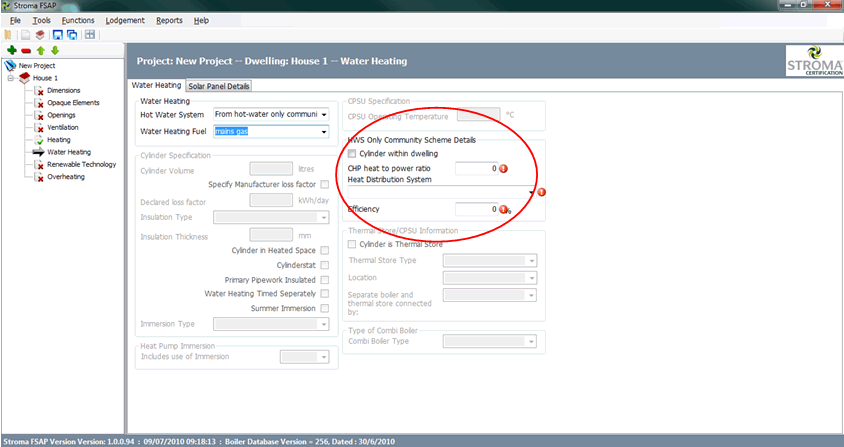
Task: Open Renewable Technology in the project tree
Action: click(x=81, y=165)
